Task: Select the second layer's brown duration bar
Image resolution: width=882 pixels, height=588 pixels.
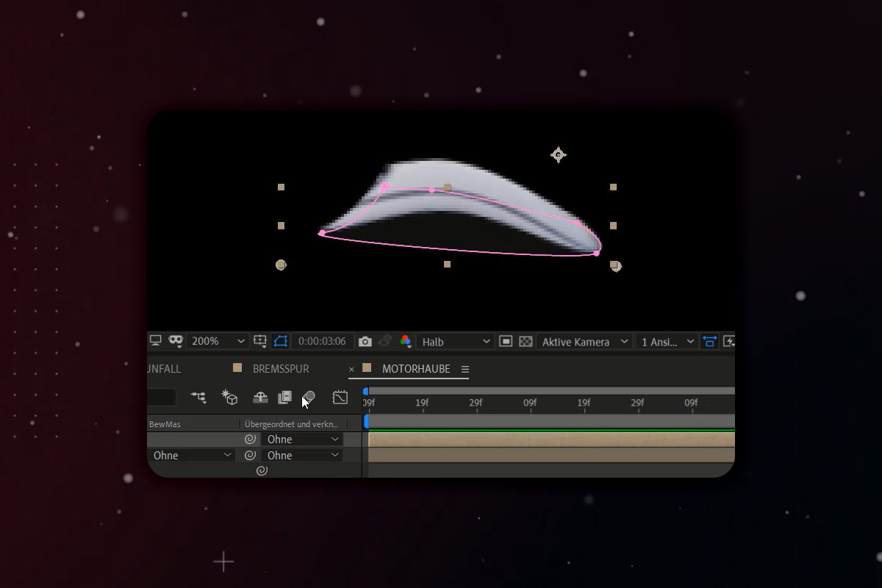Action: coord(551,455)
